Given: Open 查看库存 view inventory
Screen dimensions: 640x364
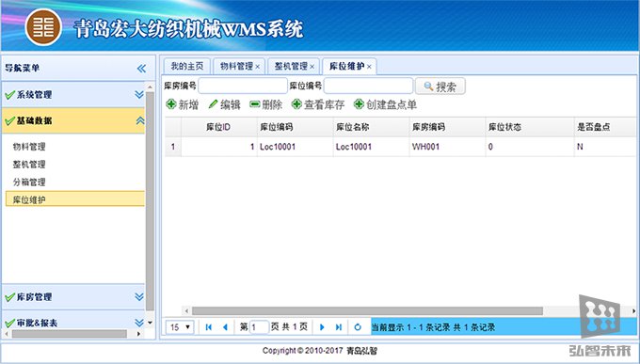Looking at the screenshot, I should [x=318, y=105].
